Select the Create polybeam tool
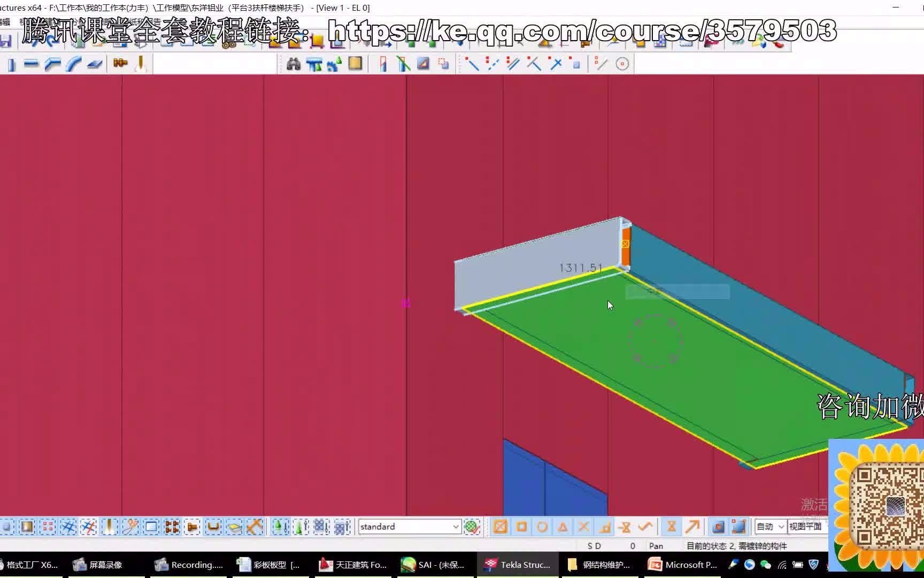The image size is (924, 578). point(52,64)
